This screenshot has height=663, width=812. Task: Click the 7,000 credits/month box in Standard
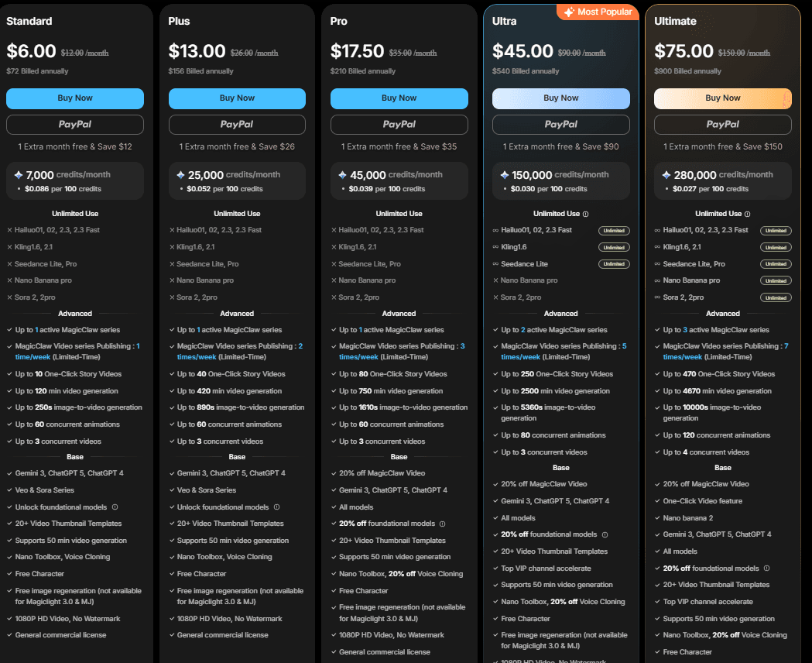tap(75, 180)
